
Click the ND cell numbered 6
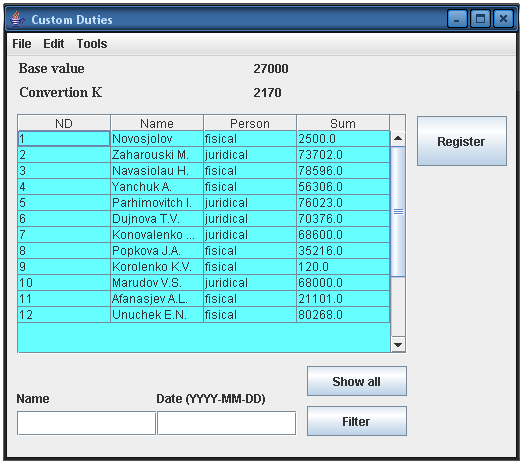64,219
